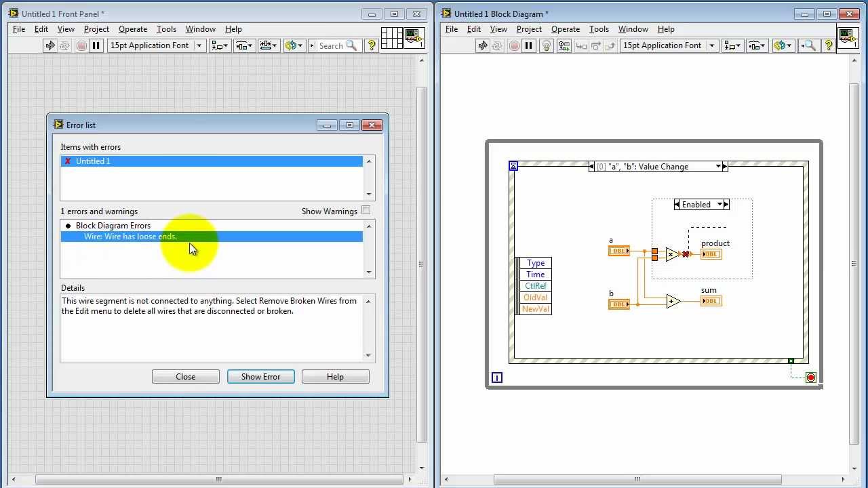The image size is (868, 488).
Task: Open Distribute Objects dropdown in Front Panel
Action: point(243,45)
